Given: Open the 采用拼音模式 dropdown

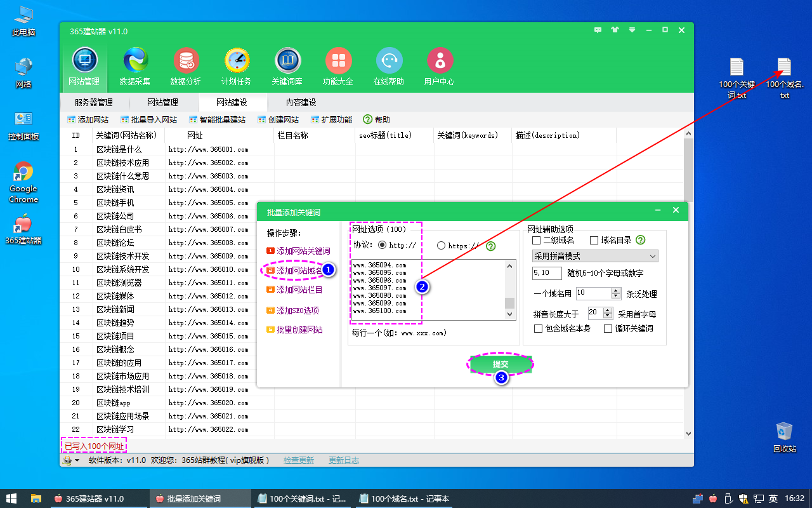Looking at the screenshot, I should pos(595,256).
